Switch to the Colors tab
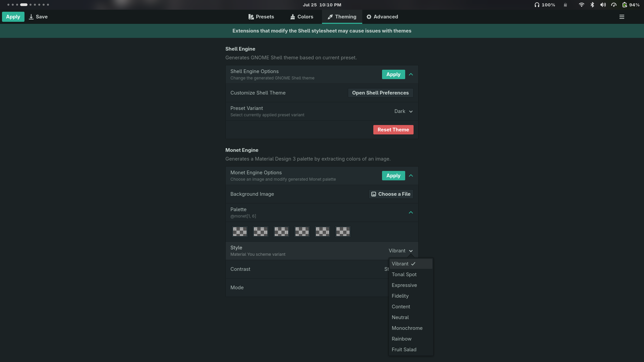644x362 pixels. tap(302, 17)
